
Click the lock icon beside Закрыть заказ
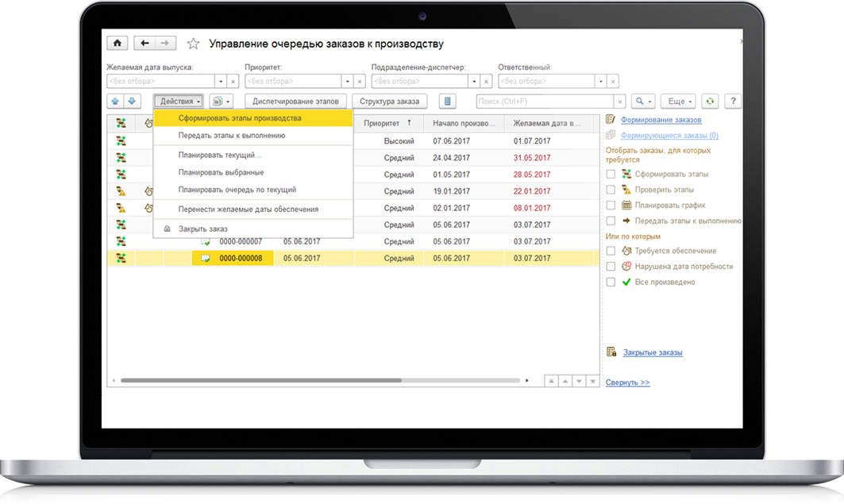pos(167,229)
